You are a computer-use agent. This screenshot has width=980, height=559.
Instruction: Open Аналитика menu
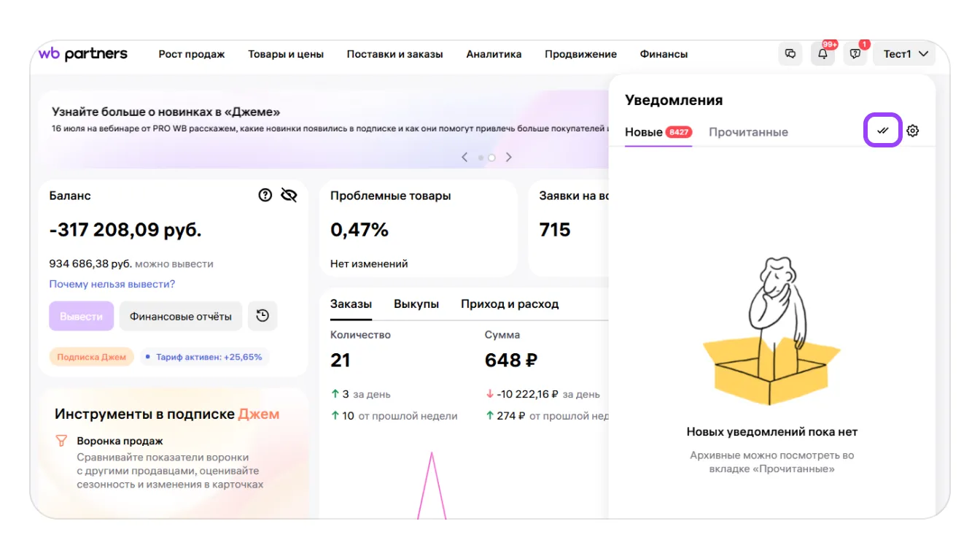point(494,54)
